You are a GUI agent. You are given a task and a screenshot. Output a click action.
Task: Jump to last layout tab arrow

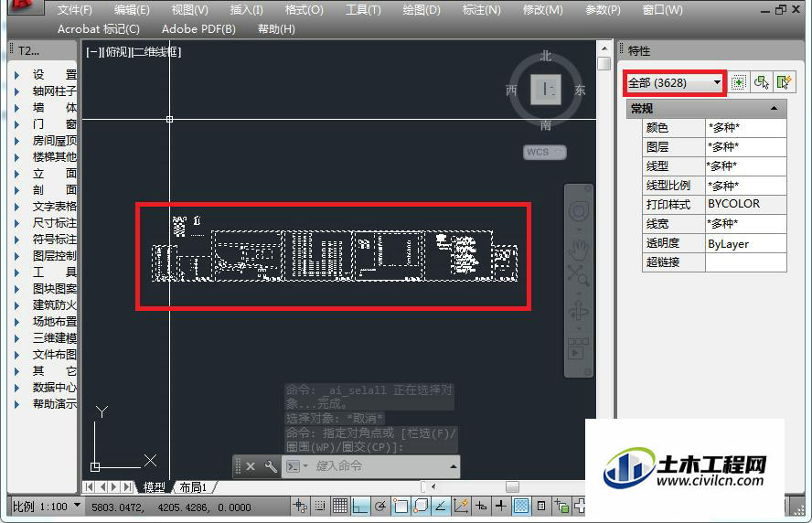pos(127,486)
